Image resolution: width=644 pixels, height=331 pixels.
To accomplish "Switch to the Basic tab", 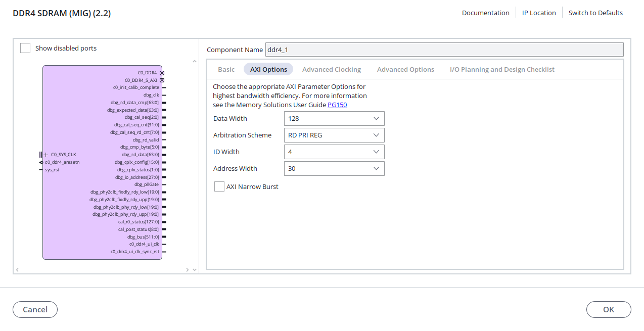I will pyautogui.click(x=226, y=69).
